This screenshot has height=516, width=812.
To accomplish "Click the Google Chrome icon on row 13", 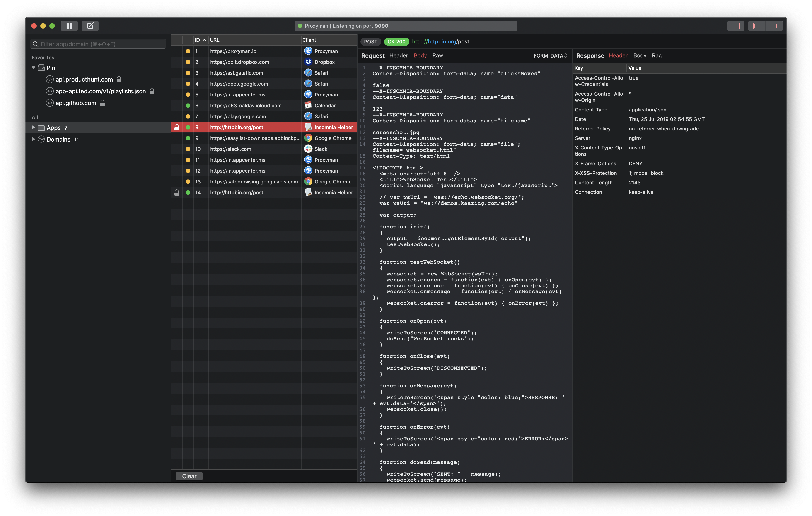I will pyautogui.click(x=308, y=181).
